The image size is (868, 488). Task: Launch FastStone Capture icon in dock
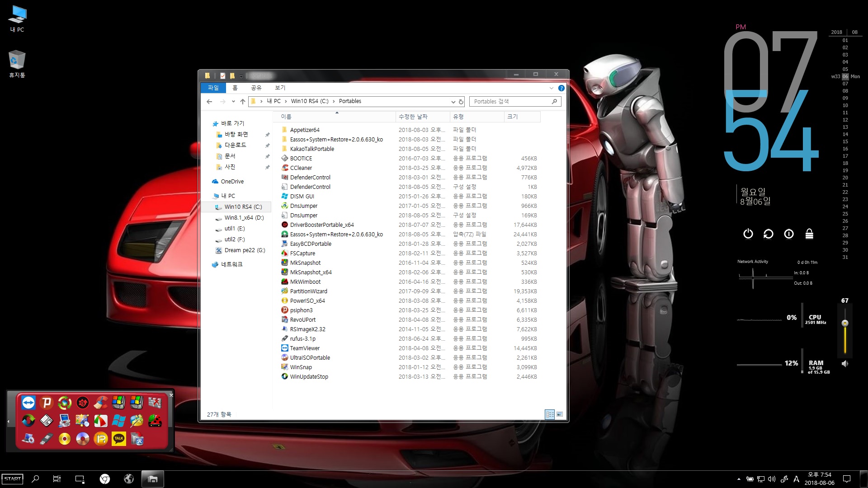coord(101,421)
